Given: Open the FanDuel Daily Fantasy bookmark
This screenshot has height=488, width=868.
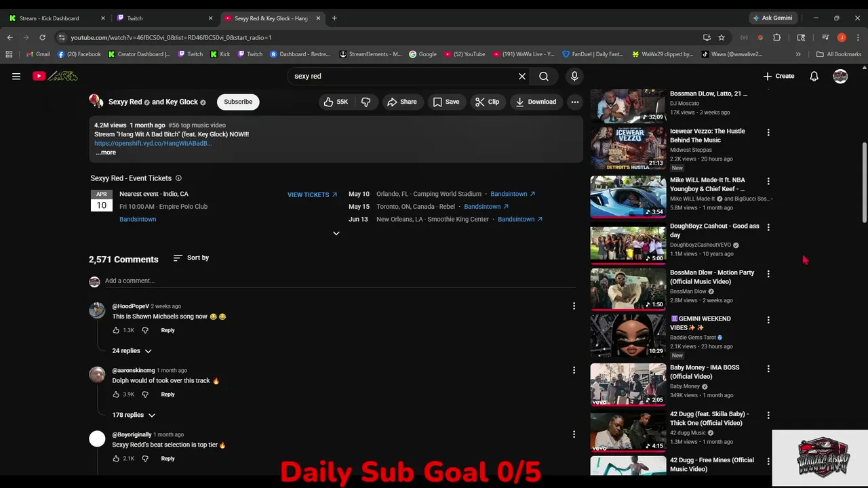Looking at the screenshot, I should click(x=592, y=54).
